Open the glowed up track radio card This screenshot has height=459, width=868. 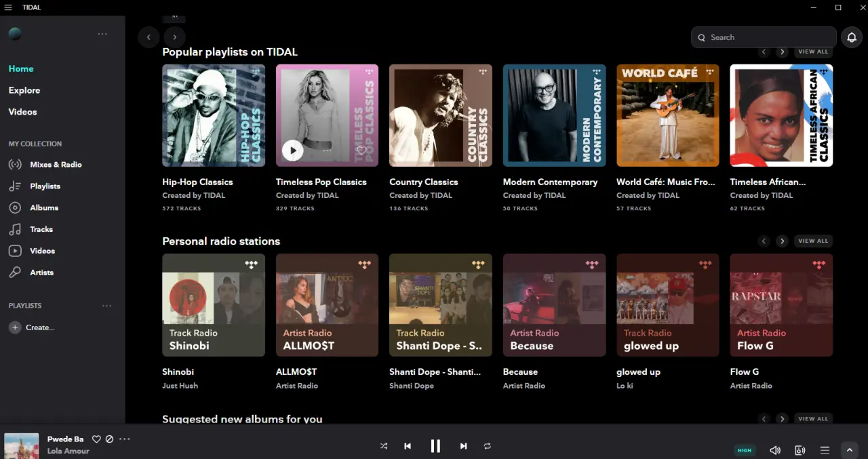[668, 305]
